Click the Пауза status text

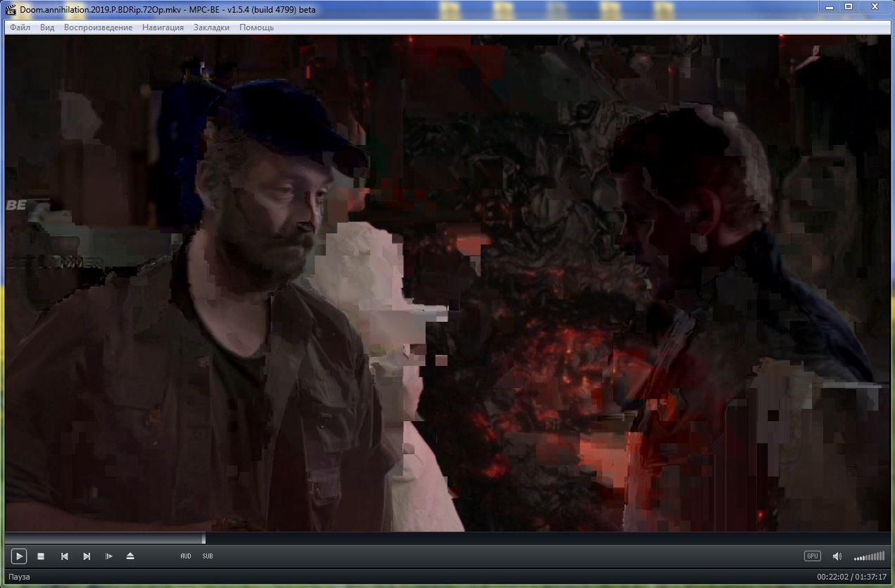click(20, 577)
